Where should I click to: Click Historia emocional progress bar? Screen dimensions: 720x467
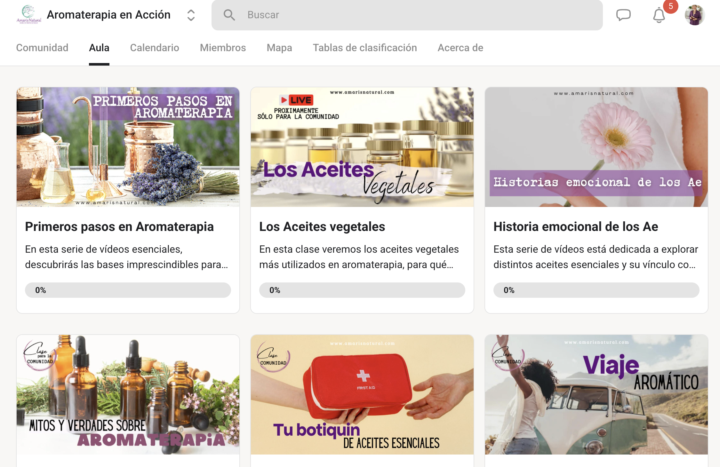tap(596, 290)
